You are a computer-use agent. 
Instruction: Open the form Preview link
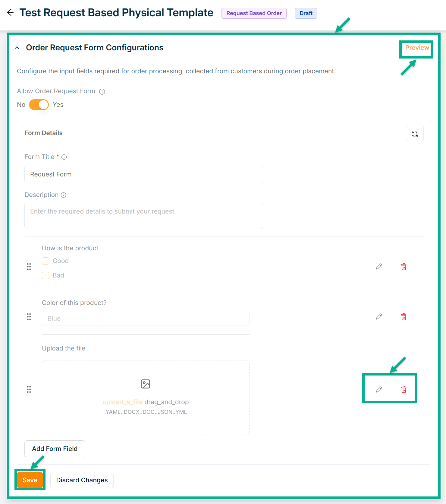coord(417,48)
